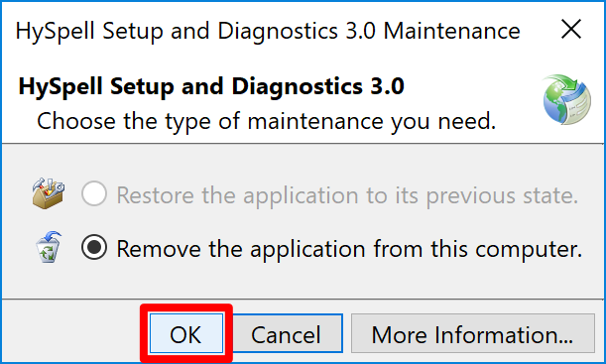
Task: Click the 'Choose the type of maintenance' subtitle
Action: 266,122
